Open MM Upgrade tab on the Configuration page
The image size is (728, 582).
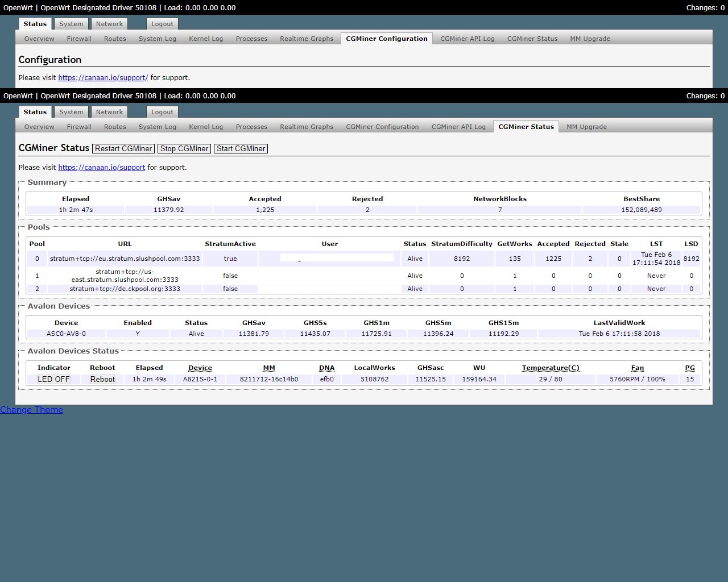pos(590,39)
